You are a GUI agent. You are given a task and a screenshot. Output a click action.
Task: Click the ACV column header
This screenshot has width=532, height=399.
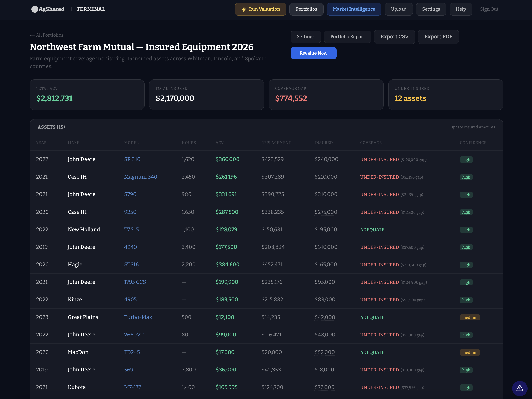coord(219,143)
